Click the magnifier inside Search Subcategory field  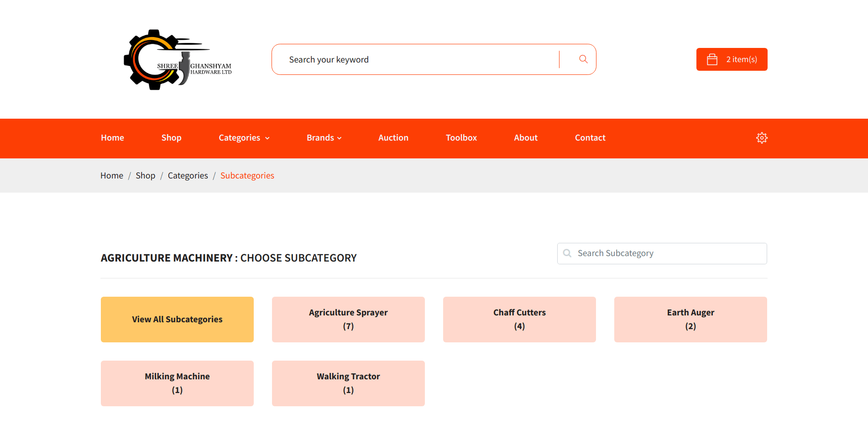(x=567, y=253)
